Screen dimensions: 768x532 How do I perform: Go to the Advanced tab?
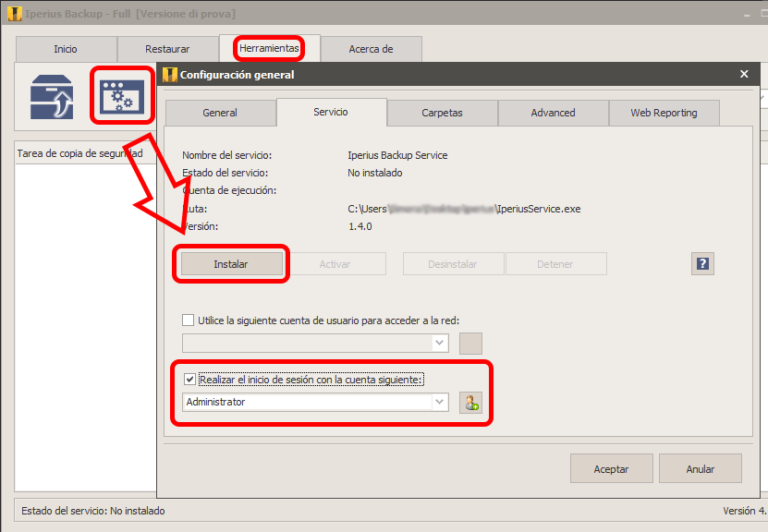[x=553, y=113]
